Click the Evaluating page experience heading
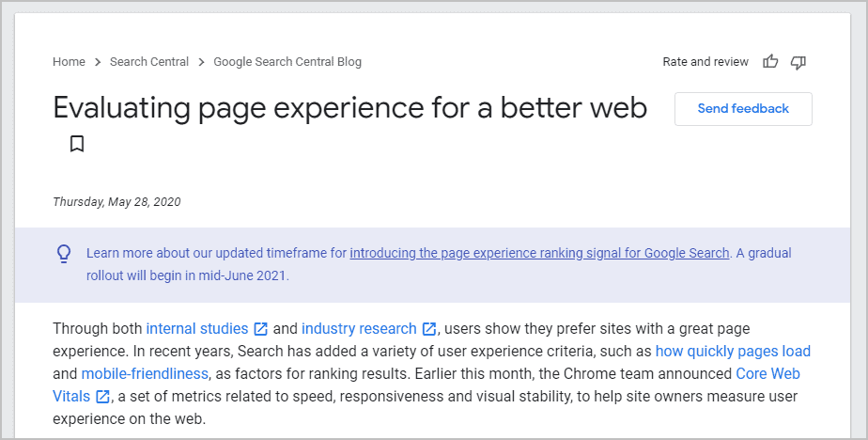The width and height of the screenshot is (868, 440). coord(349,107)
